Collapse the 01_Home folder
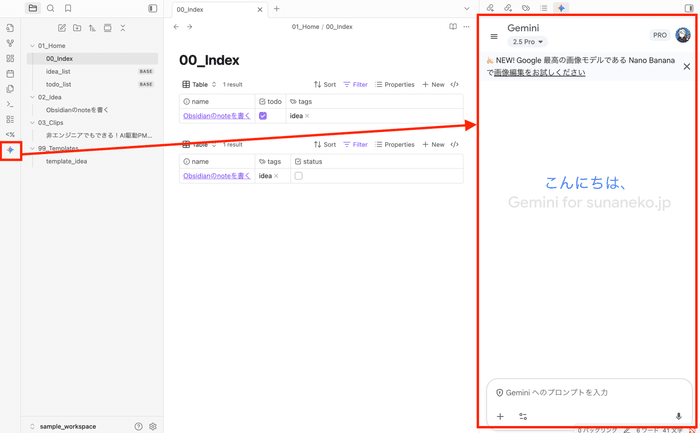Image resolution: width=700 pixels, height=433 pixels. pos(32,46)
